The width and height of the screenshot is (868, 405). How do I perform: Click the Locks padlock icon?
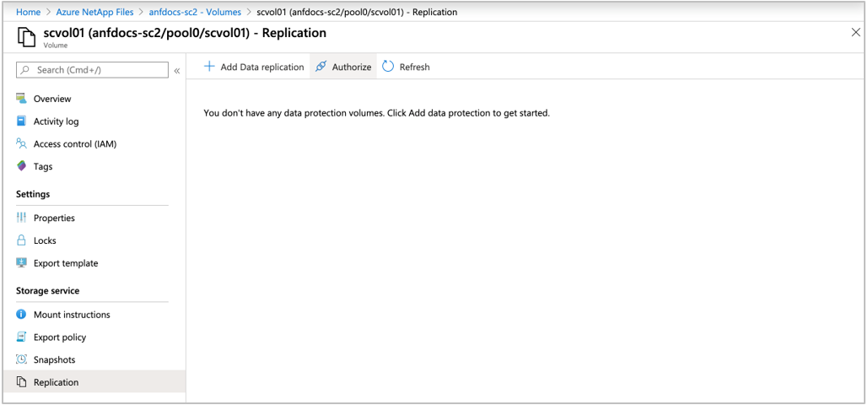[x=22, y=240]
